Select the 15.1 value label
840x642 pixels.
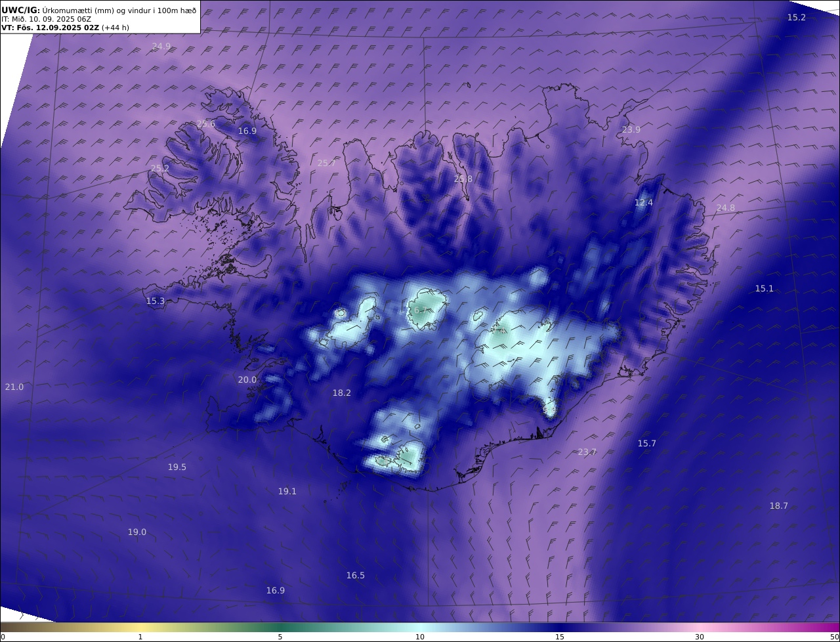(764, 289)
